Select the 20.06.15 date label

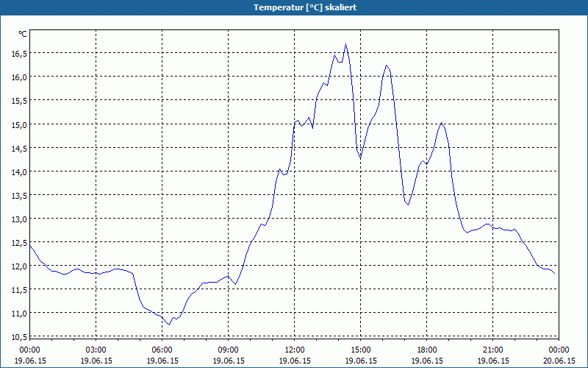pos(559,361)
